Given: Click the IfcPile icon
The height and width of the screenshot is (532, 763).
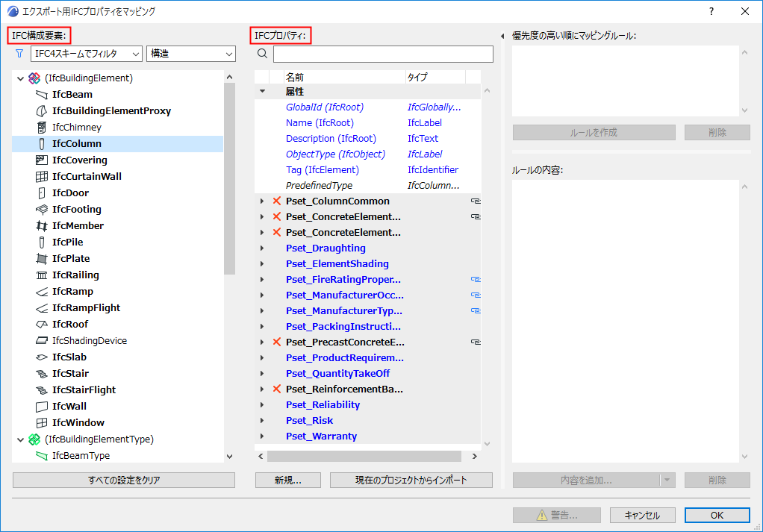Looking at the screenshot, I should (x=42, y=242).
